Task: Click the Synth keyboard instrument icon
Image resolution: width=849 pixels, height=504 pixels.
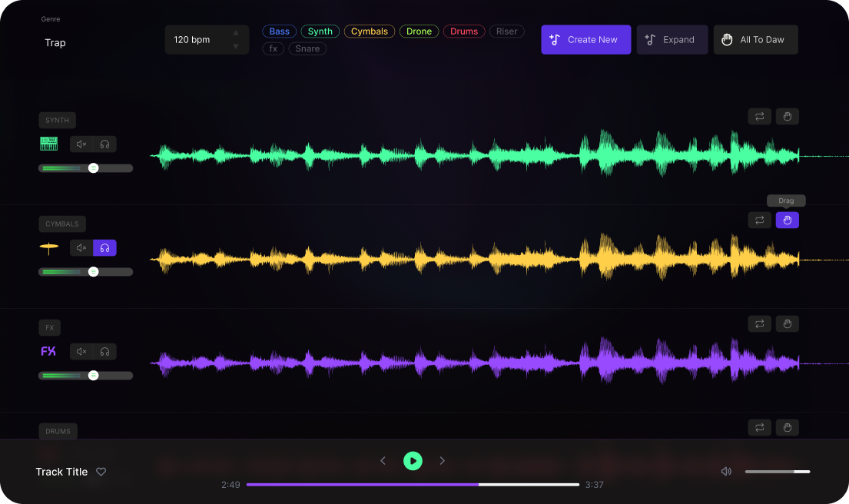Action: (x=48, y=144)
